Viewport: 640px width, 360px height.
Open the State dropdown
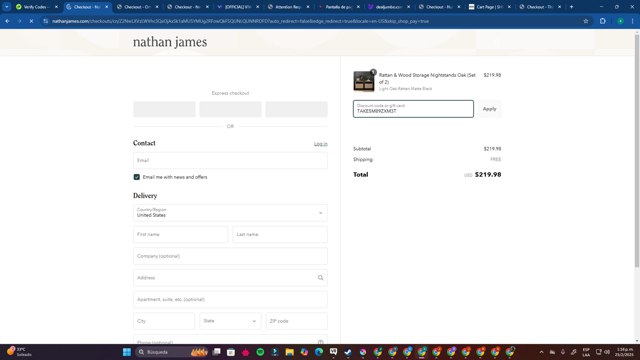[230, 321]
